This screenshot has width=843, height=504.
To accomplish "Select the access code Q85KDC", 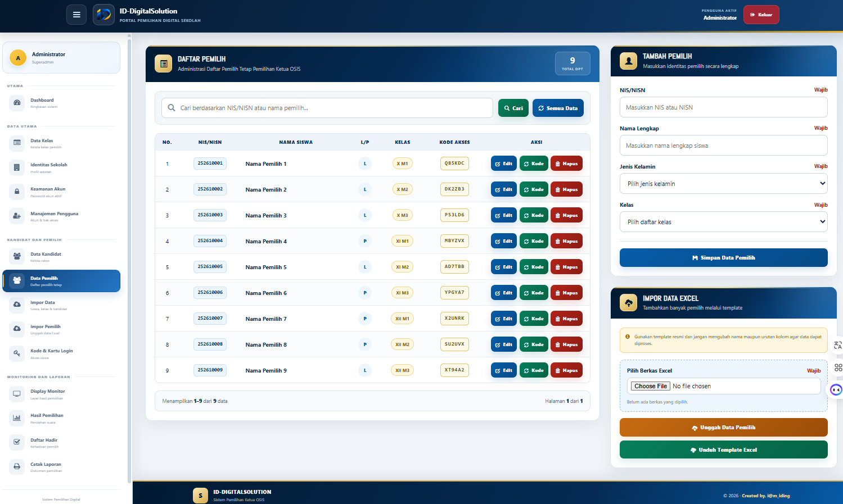I will 454,164.
